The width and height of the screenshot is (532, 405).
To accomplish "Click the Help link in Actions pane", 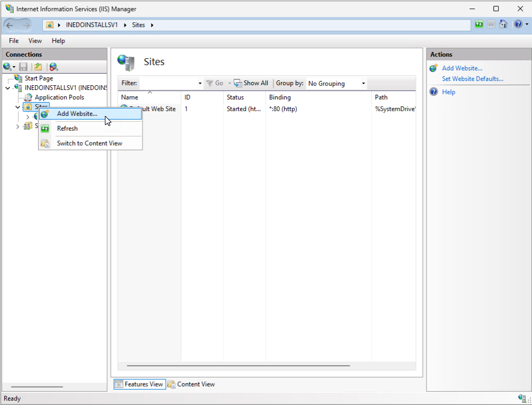I will point(448,92).
